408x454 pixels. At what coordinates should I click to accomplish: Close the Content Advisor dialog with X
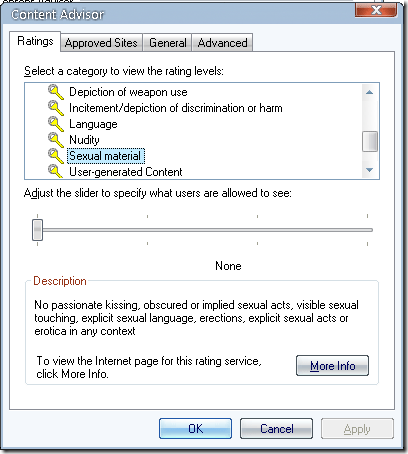[x=376, y=10]
